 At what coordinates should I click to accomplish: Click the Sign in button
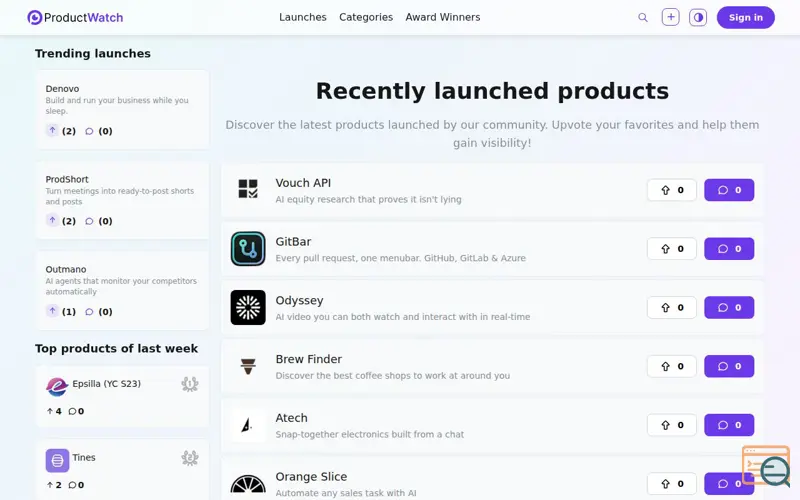pyautogui.click(x=745, y=17)
